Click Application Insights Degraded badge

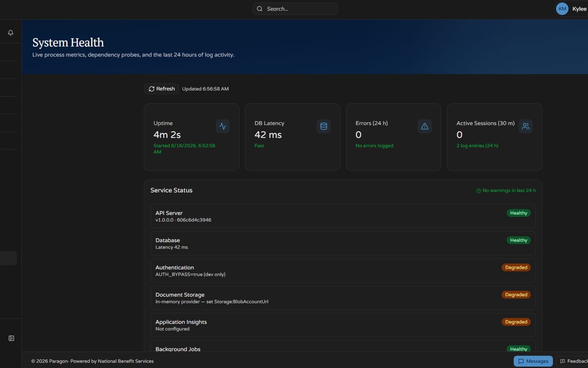coord(516,322)
